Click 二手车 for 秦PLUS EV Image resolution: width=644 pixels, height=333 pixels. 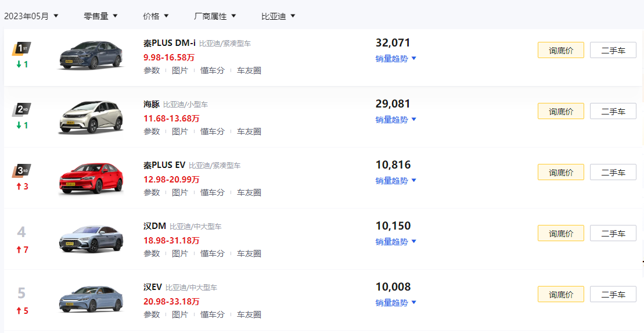(x=613, y=172)
